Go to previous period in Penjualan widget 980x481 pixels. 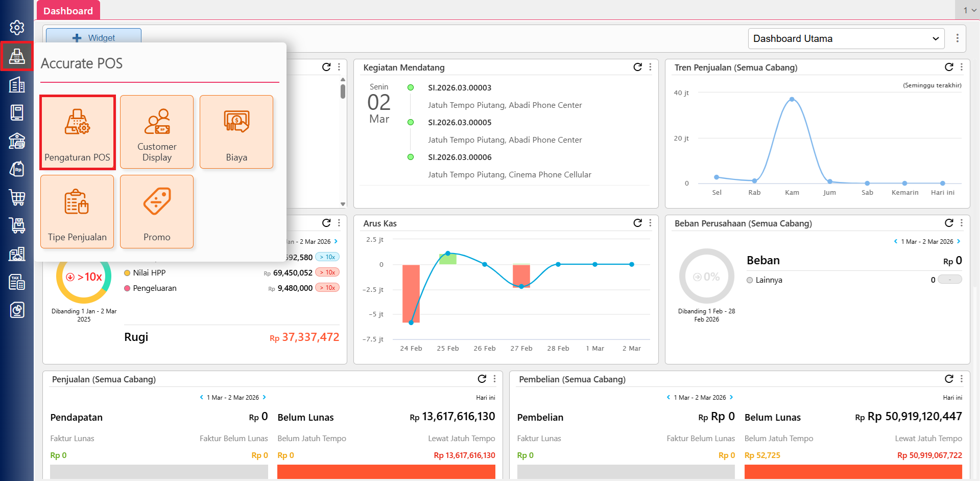tap(201, 397)
